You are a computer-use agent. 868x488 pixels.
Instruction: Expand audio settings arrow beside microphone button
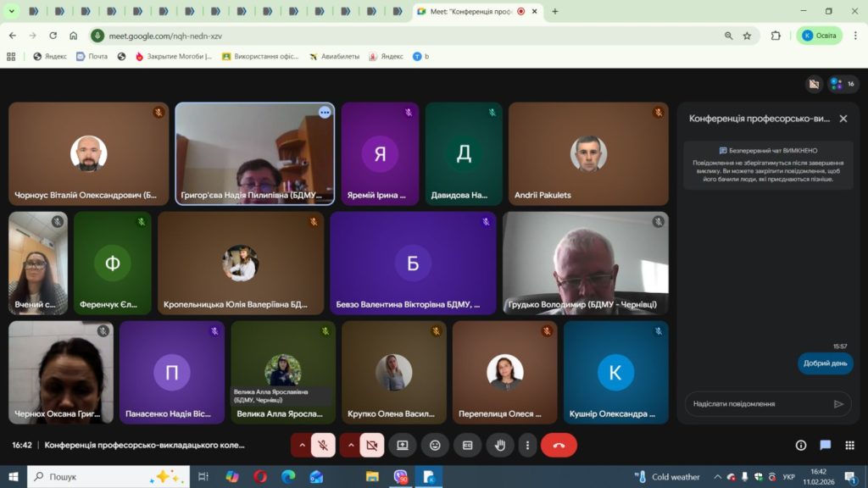(x=301, y=445)
